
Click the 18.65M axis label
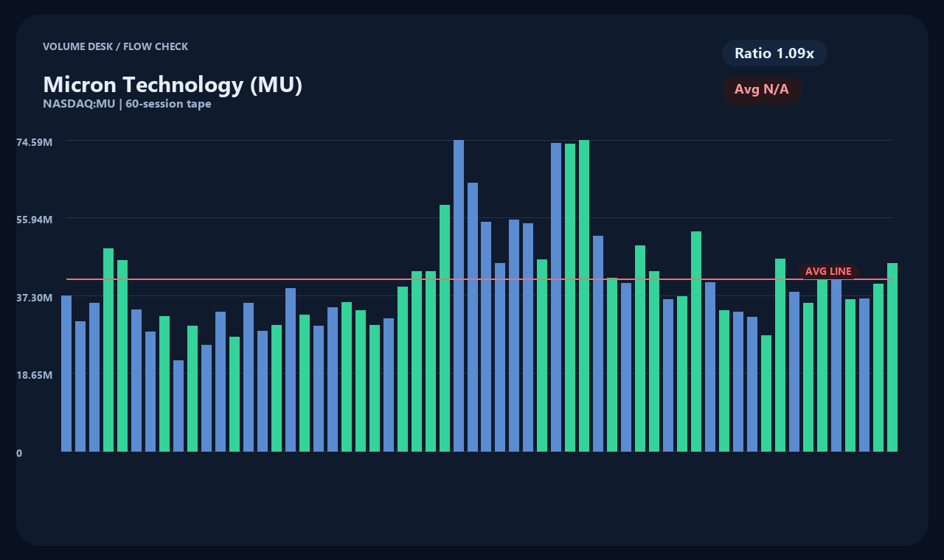tap(35, 375)
